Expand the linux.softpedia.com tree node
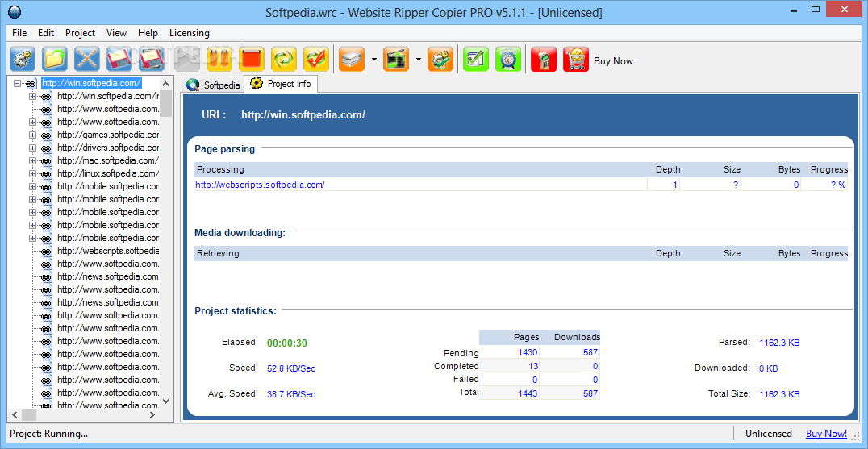This screenshot has width=868, height=449. [32, 173]
